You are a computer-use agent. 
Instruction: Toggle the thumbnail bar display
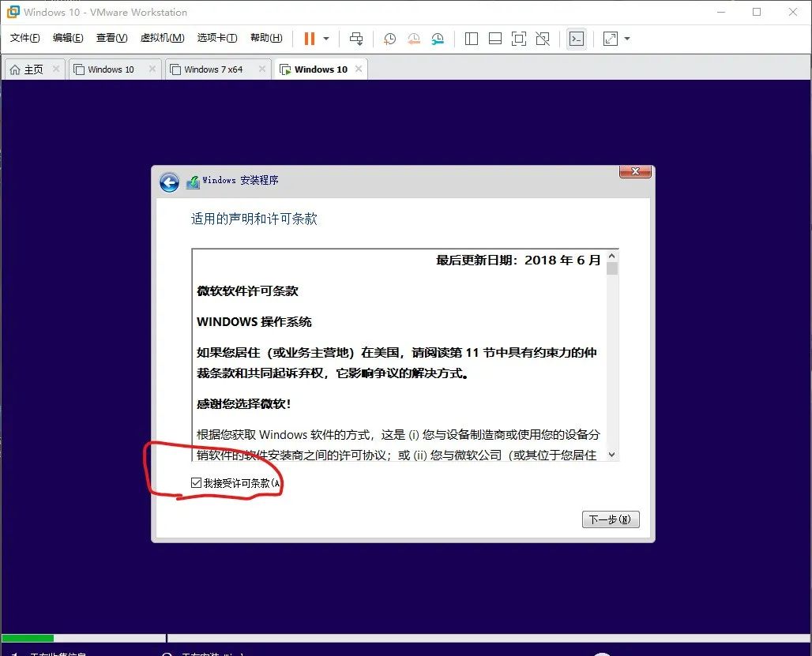coord(494,38)
